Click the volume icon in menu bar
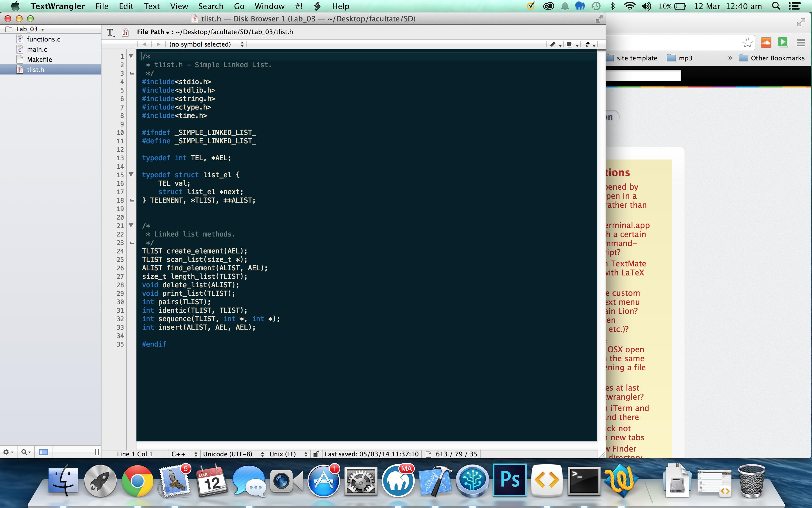Image resolution: width=812 pixels, height=508 pixels. pos(646,6)
